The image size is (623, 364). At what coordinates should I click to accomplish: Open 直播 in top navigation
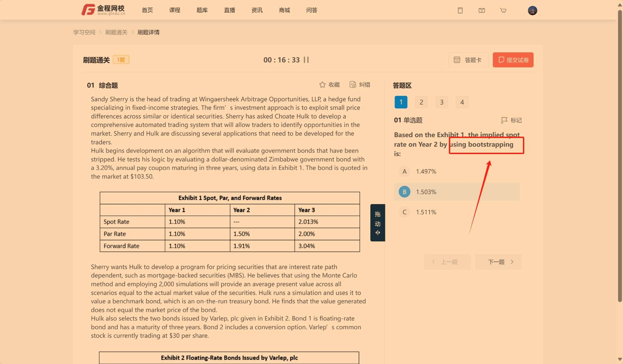pos(230,10)
